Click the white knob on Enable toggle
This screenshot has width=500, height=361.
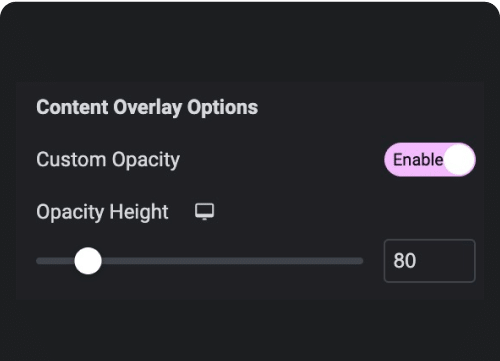460,160
